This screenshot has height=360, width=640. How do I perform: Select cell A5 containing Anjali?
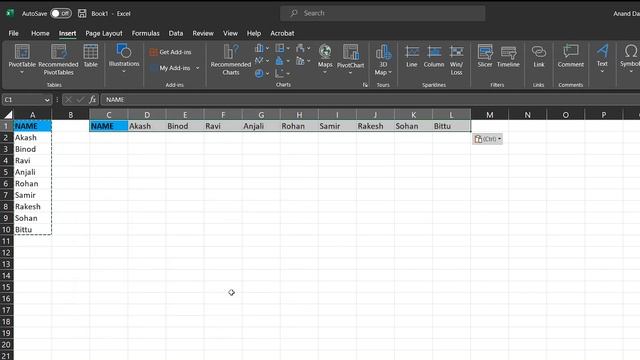click(32, 172)
